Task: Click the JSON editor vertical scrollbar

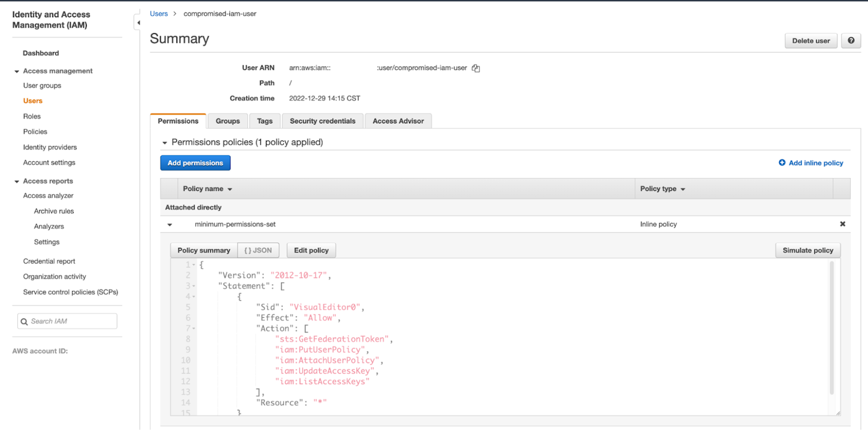Action: [831, 328]
